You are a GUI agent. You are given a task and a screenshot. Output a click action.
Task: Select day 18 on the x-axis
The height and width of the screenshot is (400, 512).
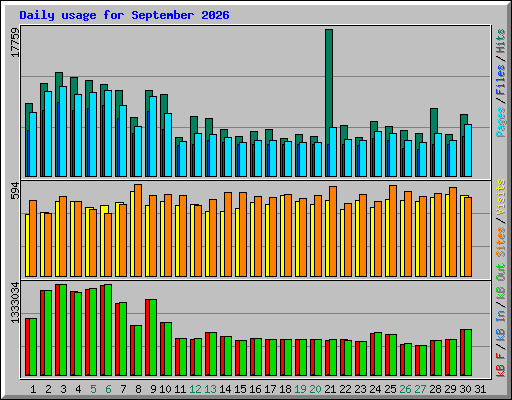click(x=285, y=389)
